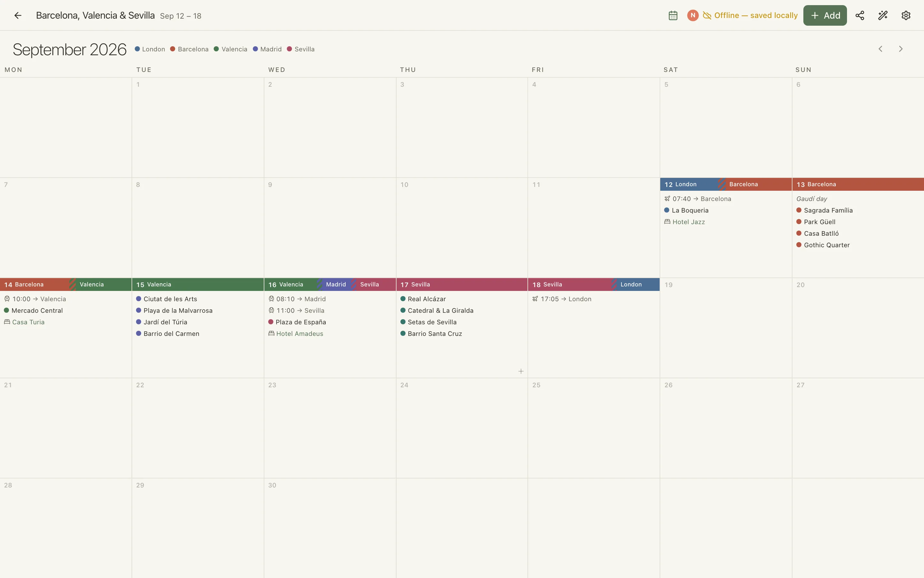Image resolution: width=924 pixels, height=578 pixels.
Task: Open the 17:05 → London flight
Action: 562,299
